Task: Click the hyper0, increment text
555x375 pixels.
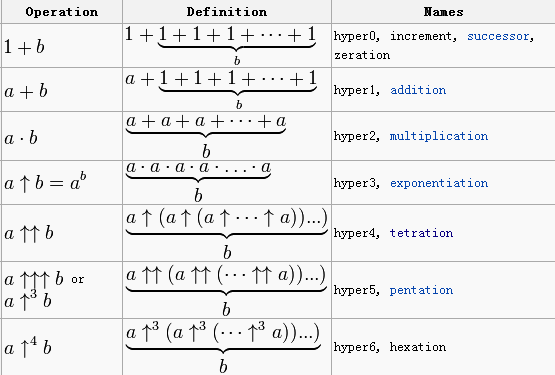Action: tap(395, 36)
